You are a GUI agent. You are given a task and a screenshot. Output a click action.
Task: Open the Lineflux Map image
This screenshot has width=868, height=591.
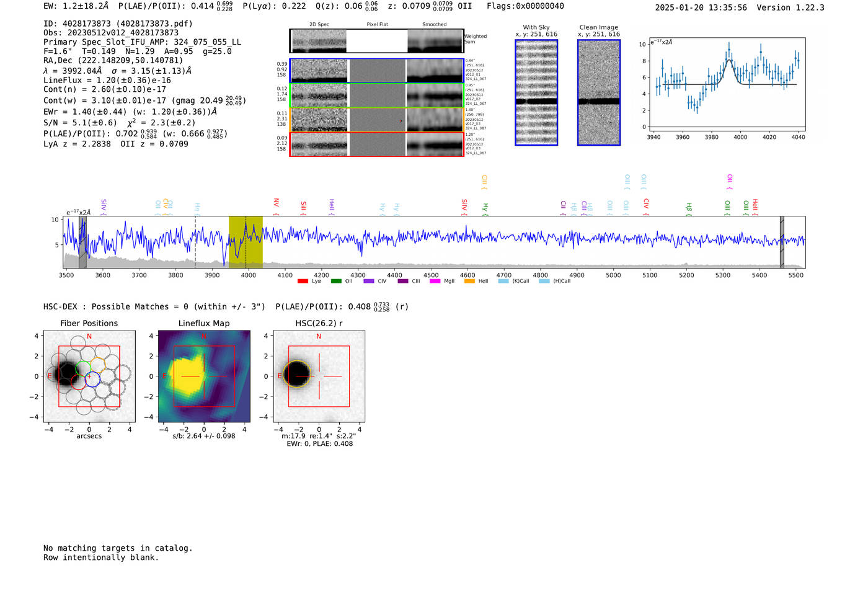[x=204, y=376]
